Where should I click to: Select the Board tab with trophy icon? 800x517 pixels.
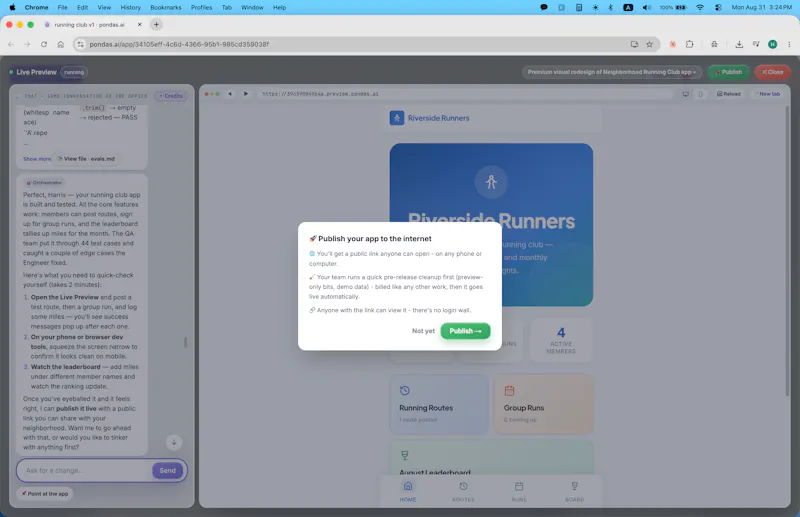pyautogui.click(x=574, y=491)
